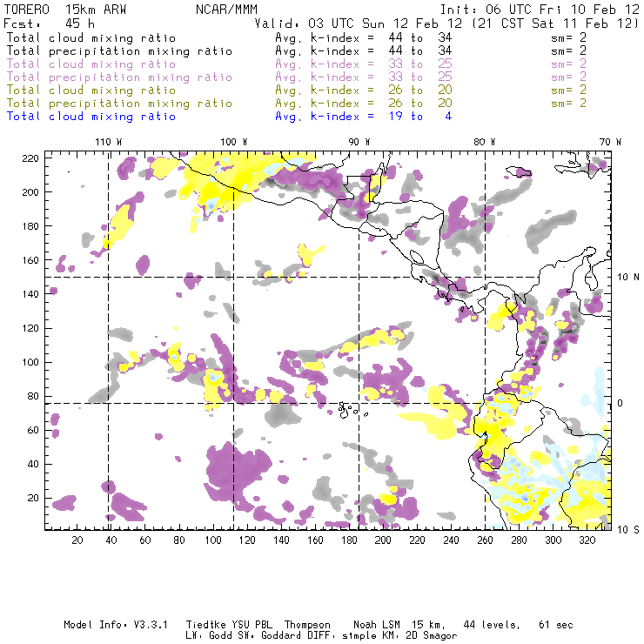The height and width of the screenshot is (644, 644).
Task: Click the Thompson microphysics label
Action: pyautogui.click(x=307, y=625)
